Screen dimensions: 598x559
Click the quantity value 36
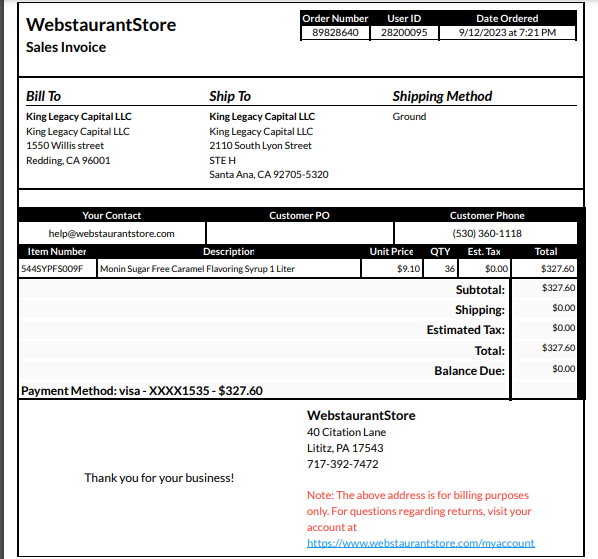point(450,269)
